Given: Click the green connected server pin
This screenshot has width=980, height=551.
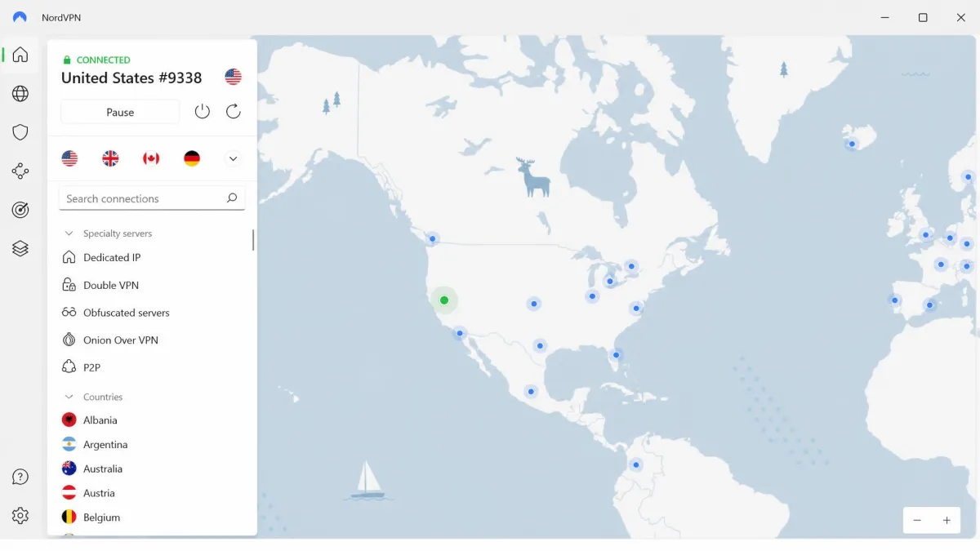Looking at the screenshot, I should (x=444, y=300).
